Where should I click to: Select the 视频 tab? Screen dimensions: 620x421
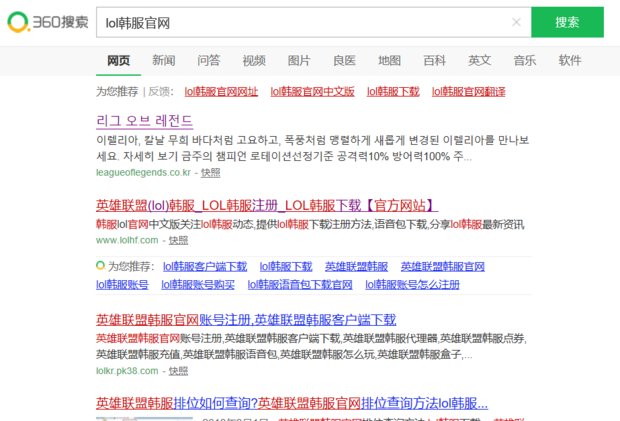(x=254, y=60)
